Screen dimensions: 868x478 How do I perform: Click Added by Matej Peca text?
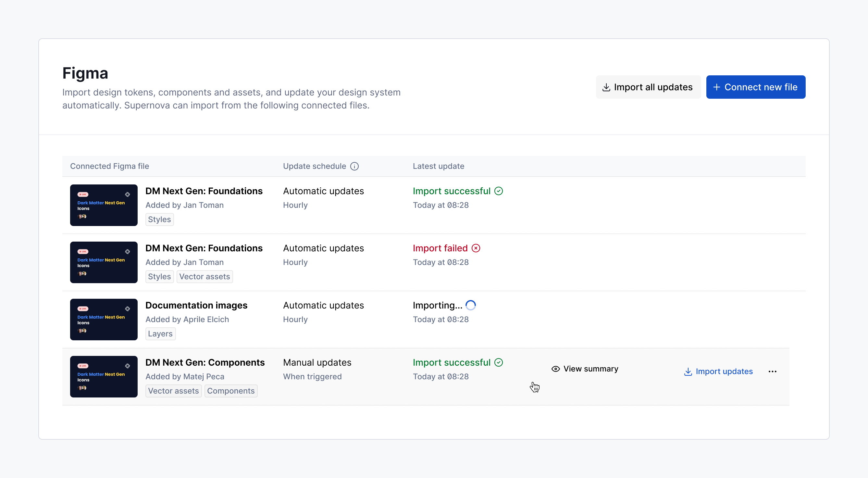(x=185, y=377)
